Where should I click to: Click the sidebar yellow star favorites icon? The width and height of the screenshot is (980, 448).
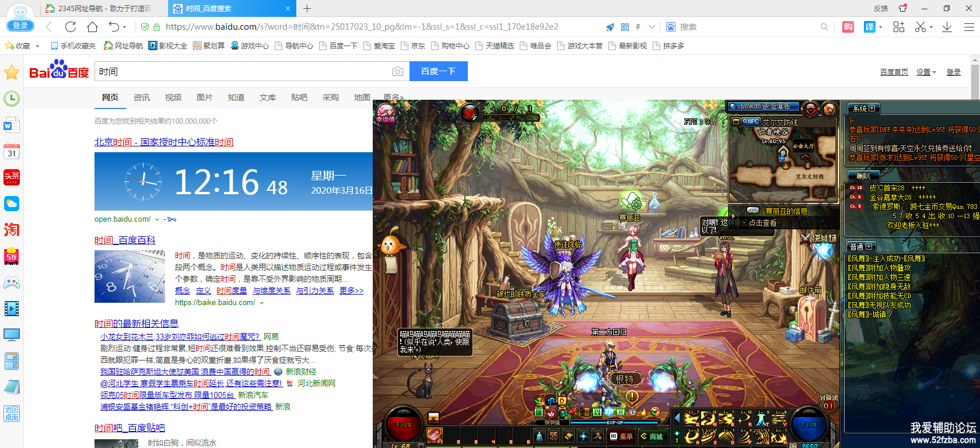12,72
